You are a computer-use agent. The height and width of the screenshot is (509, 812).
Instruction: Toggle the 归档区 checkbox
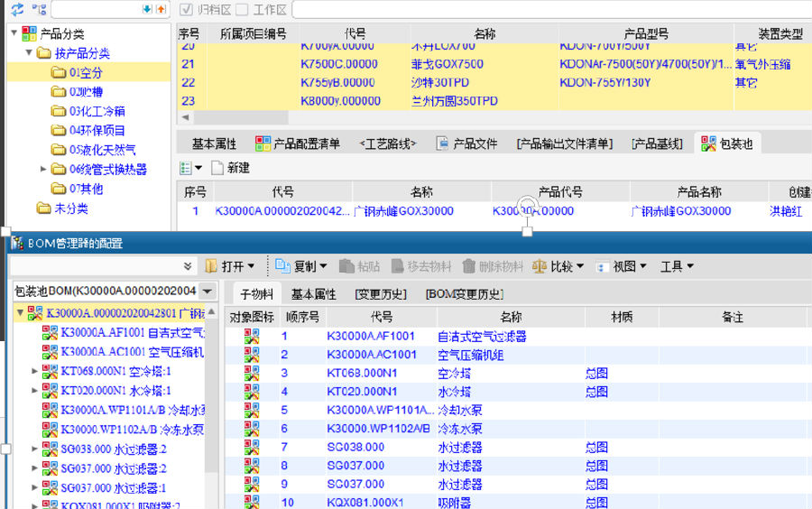(x=187, y=10)
